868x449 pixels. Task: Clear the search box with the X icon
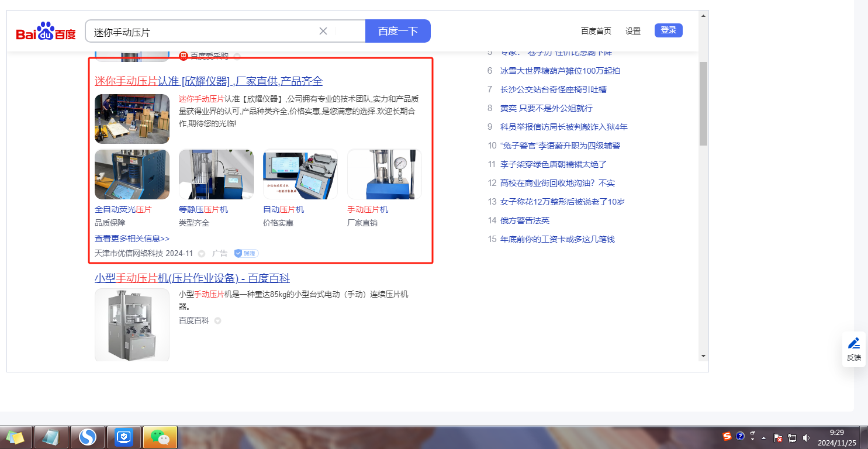point(323,31)
